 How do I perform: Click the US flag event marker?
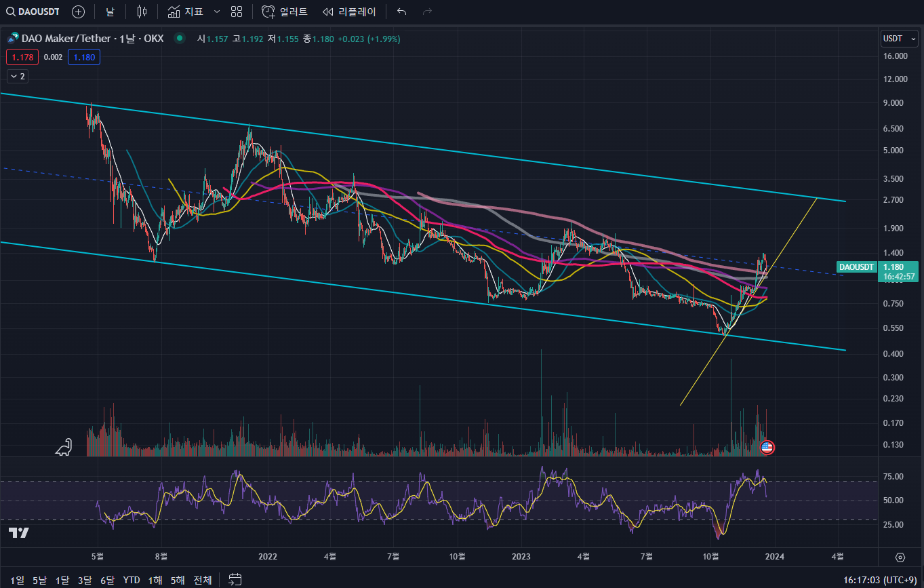pos(767,447)
